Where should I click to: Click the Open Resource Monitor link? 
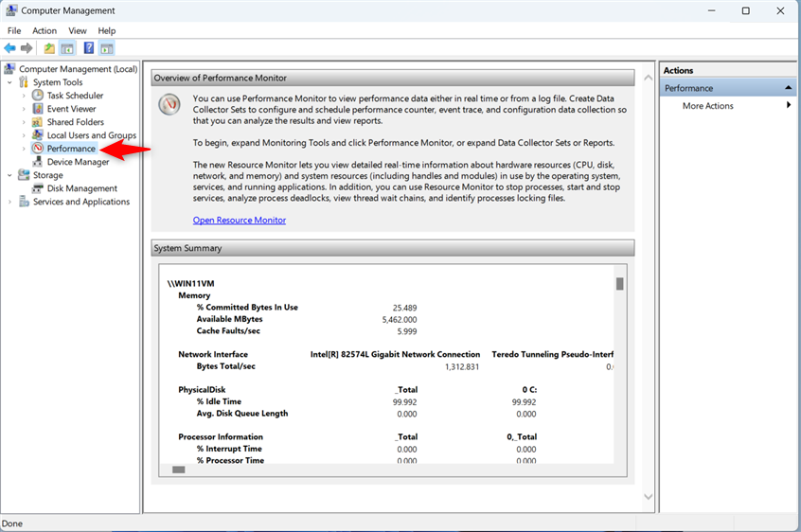tap(240, 220)
